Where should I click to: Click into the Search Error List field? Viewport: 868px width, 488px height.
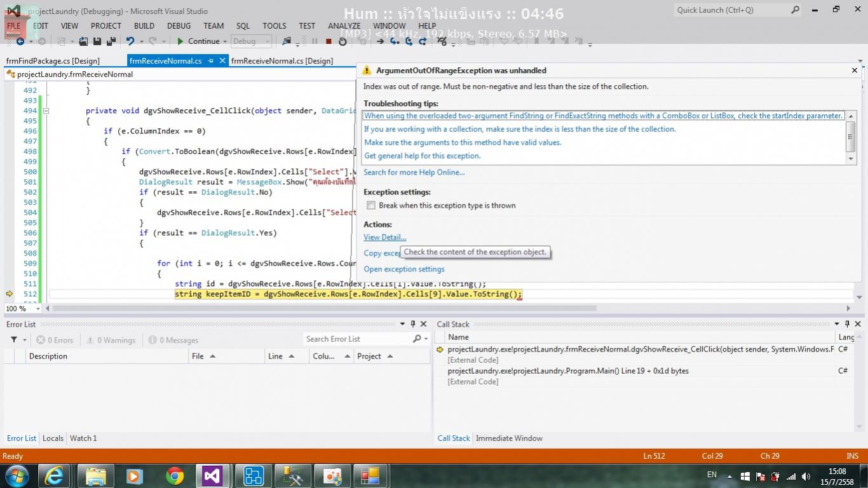click(x=356, y=339)
